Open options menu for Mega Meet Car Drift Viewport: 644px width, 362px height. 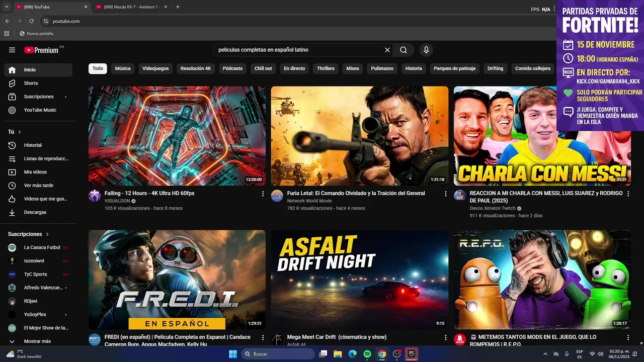click(445, 337)
